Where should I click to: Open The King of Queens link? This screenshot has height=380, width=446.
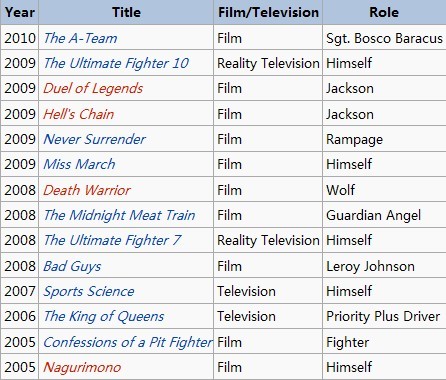tap(104, 316)
